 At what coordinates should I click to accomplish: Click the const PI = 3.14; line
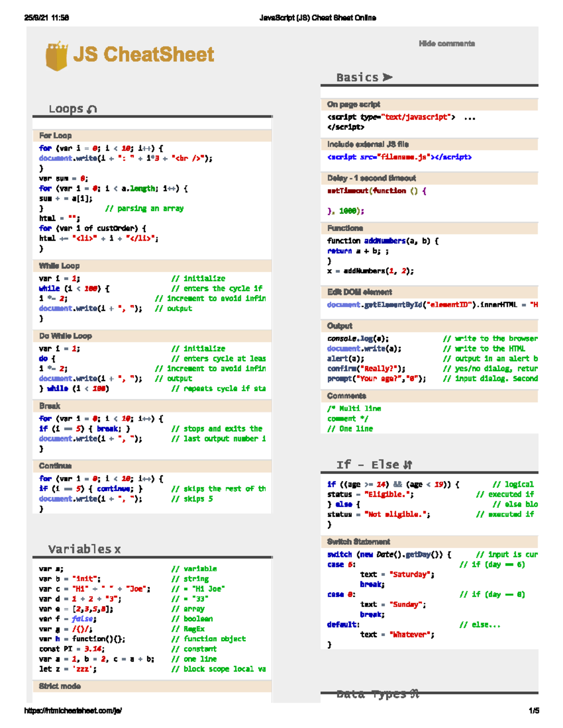(72, 649)
